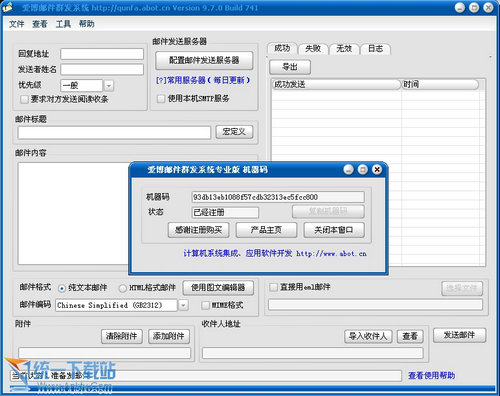Open the 常用服务器(每日更新) link
Screen dimensions: 500x396
[x=203, y=80]
